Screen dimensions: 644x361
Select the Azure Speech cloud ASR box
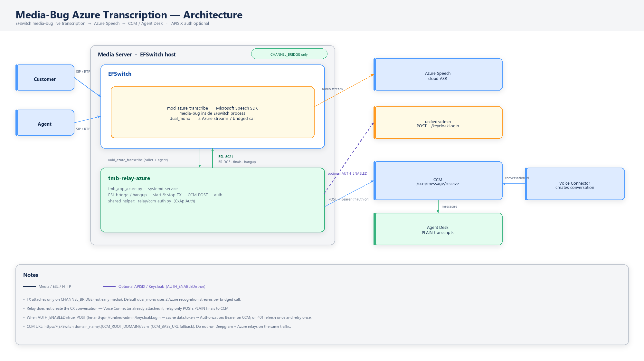tap(438, 74)
